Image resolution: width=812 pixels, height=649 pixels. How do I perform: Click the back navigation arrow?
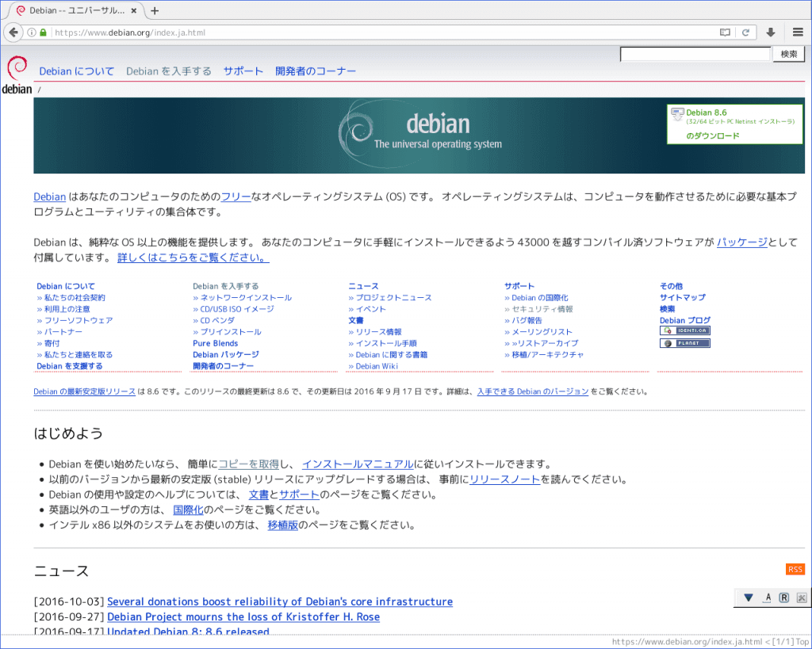pyautogui.click(x=13, y=32)
